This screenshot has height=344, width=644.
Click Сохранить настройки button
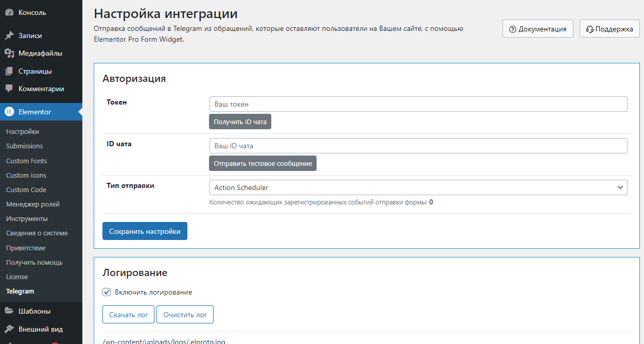[145, 231]
